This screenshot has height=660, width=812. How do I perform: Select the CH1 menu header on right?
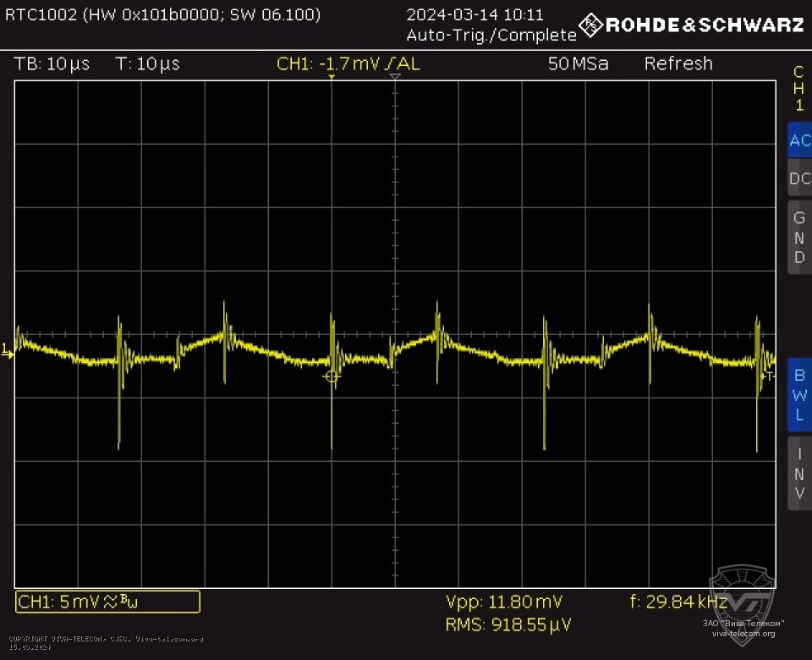798,89
